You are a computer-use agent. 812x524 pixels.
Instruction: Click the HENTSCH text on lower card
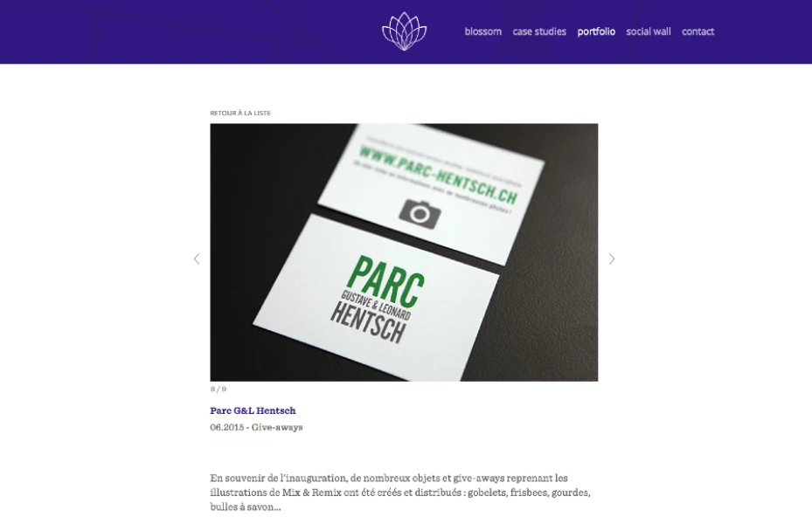pos(368,322)
